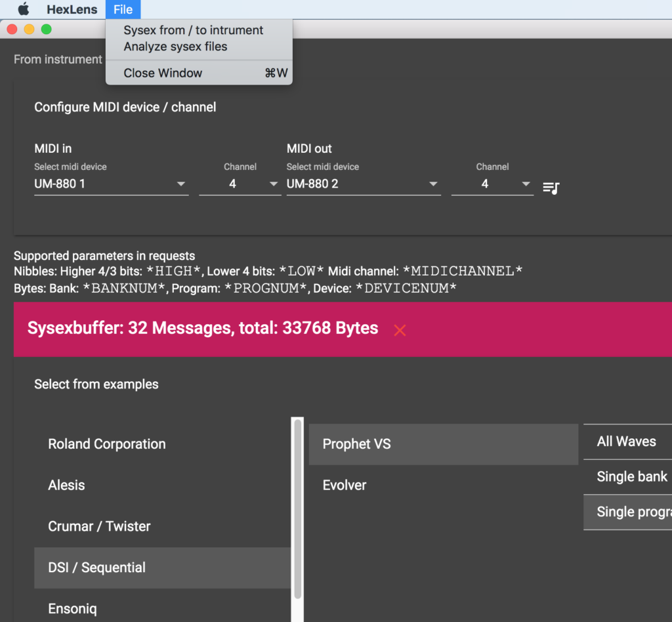Clear the Sysexbuffer with the X icon
This screenshot has width=672, height=622.
coord(400,330)
